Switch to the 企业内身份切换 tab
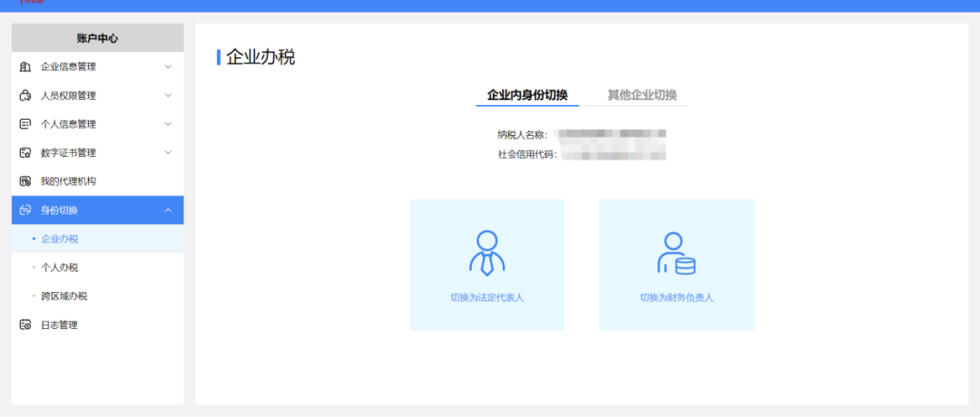 (x=527, y=95)
